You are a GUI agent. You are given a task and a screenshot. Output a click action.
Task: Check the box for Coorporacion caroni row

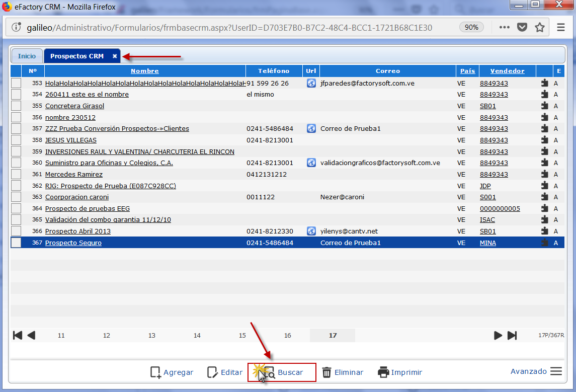pos(16,197)
